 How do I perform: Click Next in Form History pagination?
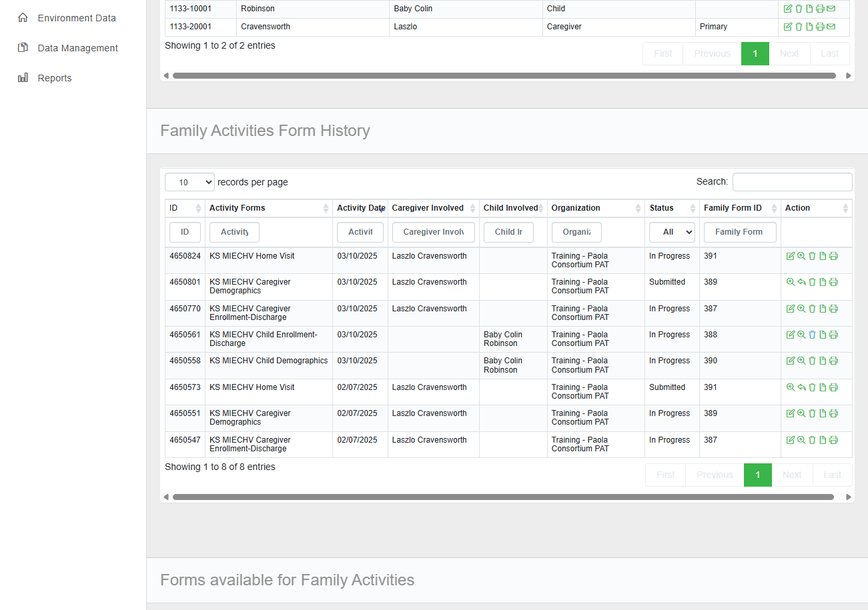(x=792, y=475)
